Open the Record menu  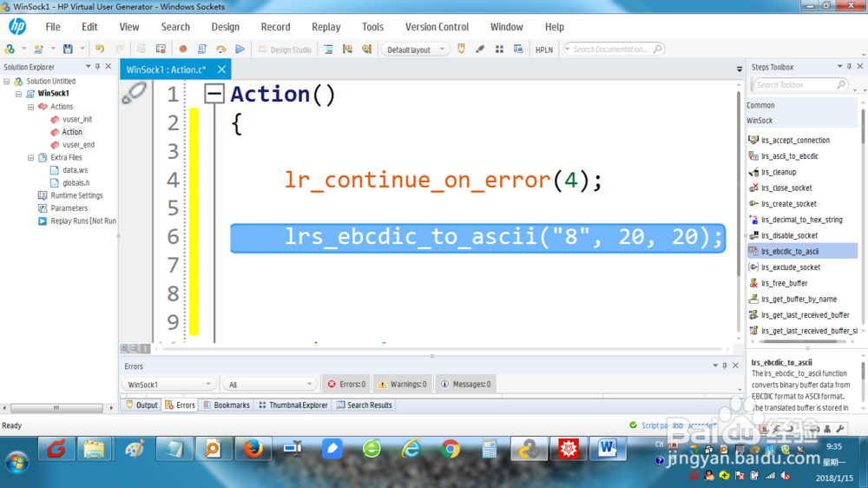tap(276, 27)
